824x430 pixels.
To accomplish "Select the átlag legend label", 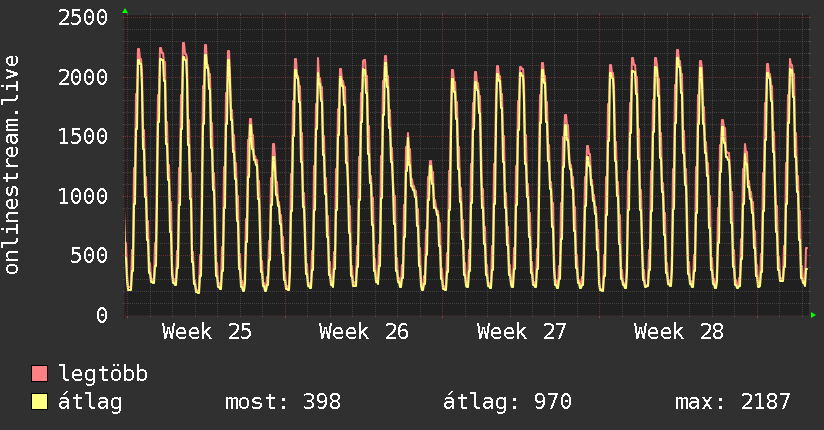I will 90,402.
